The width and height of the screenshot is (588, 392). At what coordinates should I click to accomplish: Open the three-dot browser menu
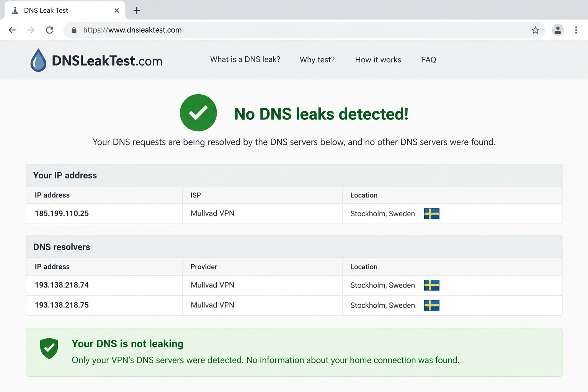click(576, 30)
